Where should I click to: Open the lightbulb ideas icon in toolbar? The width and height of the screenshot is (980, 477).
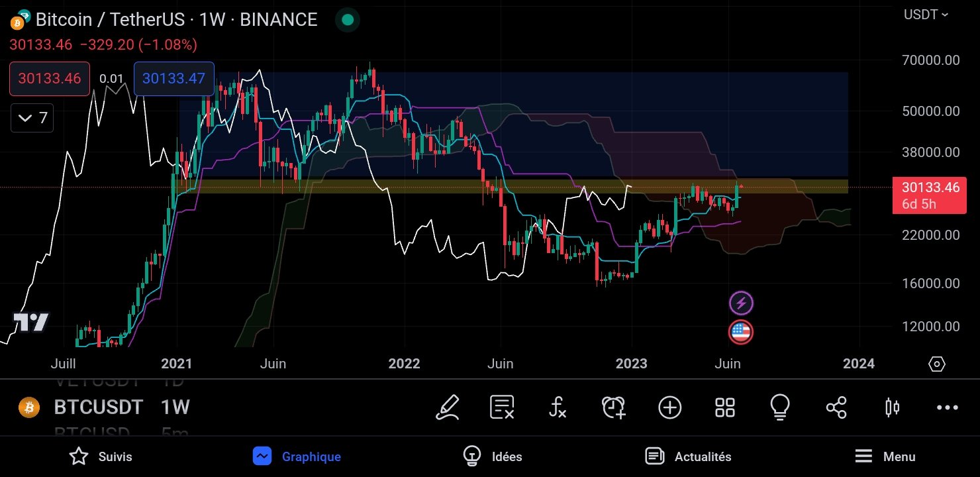(x=780, y=407)
